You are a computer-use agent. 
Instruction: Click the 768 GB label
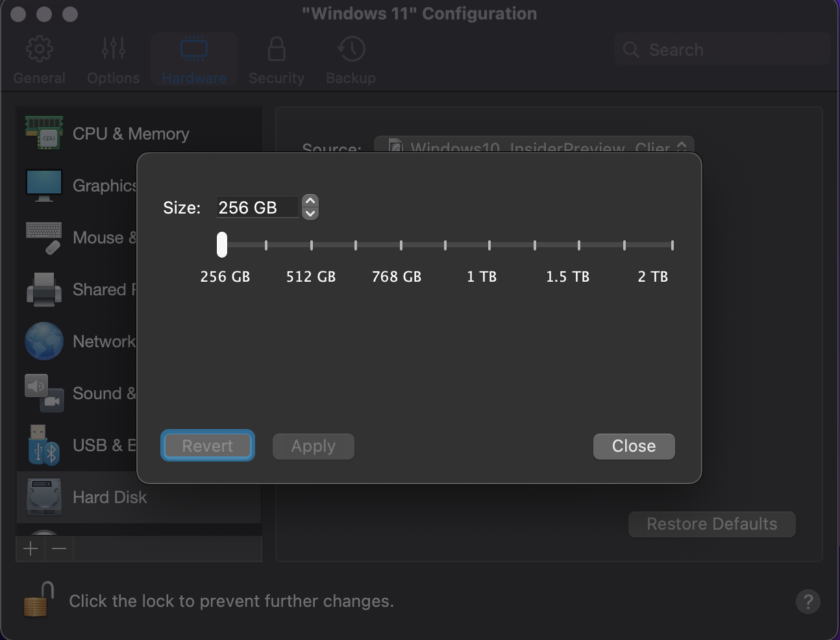pyautogui.click(x=397, y=277)
